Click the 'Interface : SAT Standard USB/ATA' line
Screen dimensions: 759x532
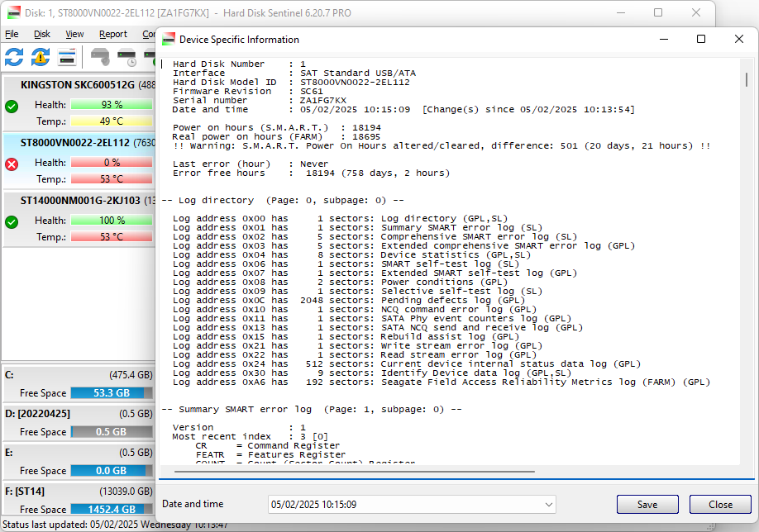coord(294,73)
